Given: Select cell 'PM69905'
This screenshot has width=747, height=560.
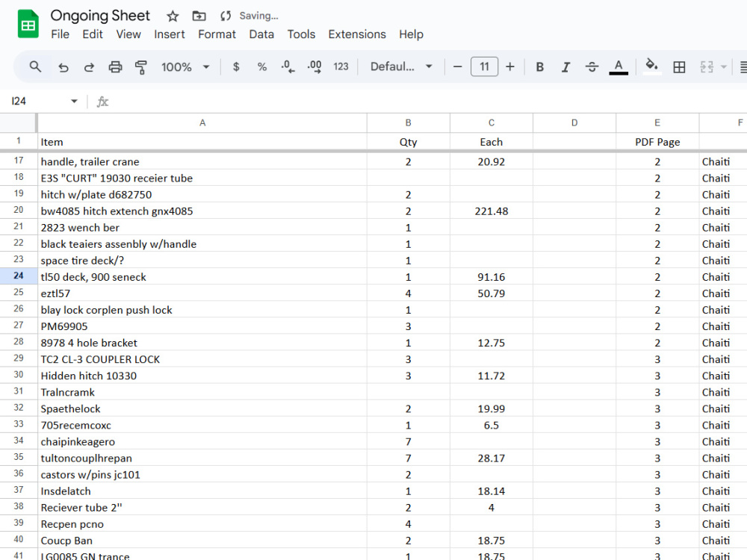Looking at the screenshot, I should tap(202, 326).
